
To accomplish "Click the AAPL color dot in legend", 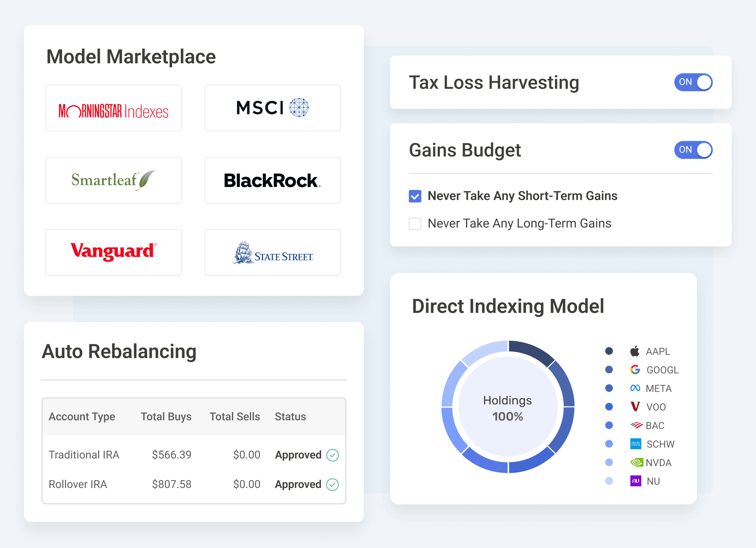I will 609,351.
